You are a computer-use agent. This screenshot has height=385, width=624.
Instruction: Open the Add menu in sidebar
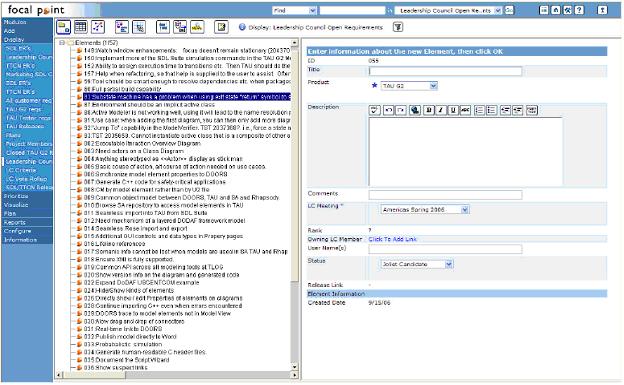click(10, 31)
